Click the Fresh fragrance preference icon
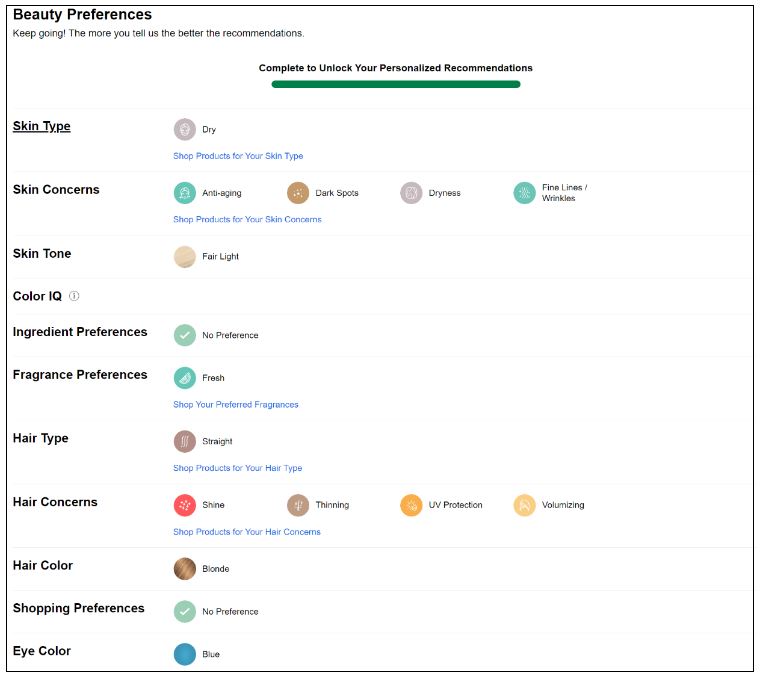The width and height of the screenshot is (761, 678). click(x=184, y=378)
